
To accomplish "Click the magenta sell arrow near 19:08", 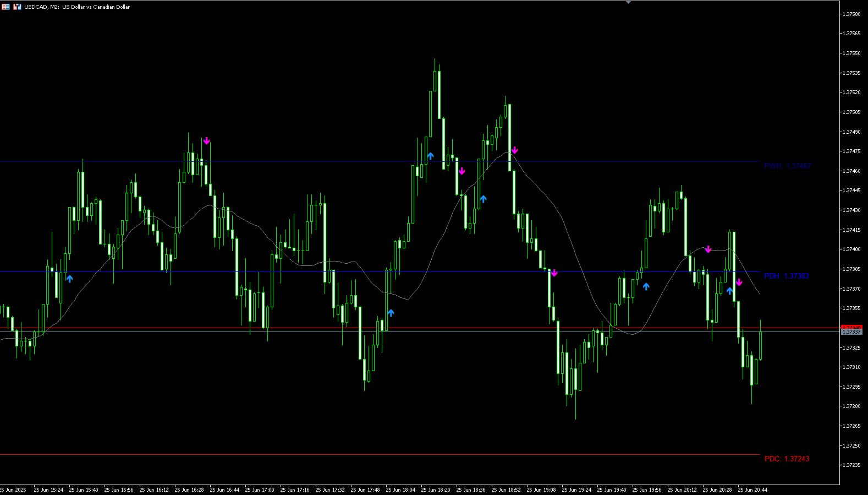I will [554, 273].
